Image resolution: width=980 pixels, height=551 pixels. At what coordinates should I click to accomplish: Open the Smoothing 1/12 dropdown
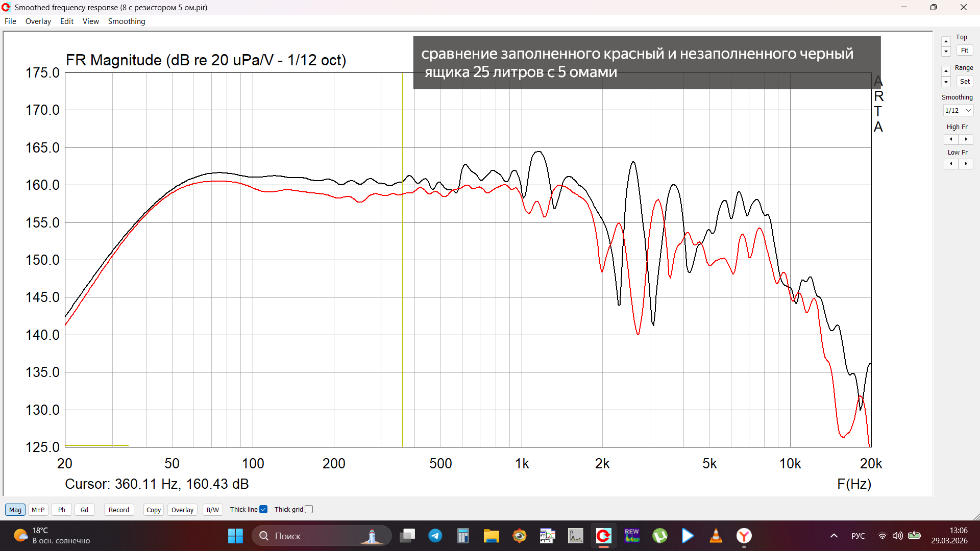click(x=958, y=111)
